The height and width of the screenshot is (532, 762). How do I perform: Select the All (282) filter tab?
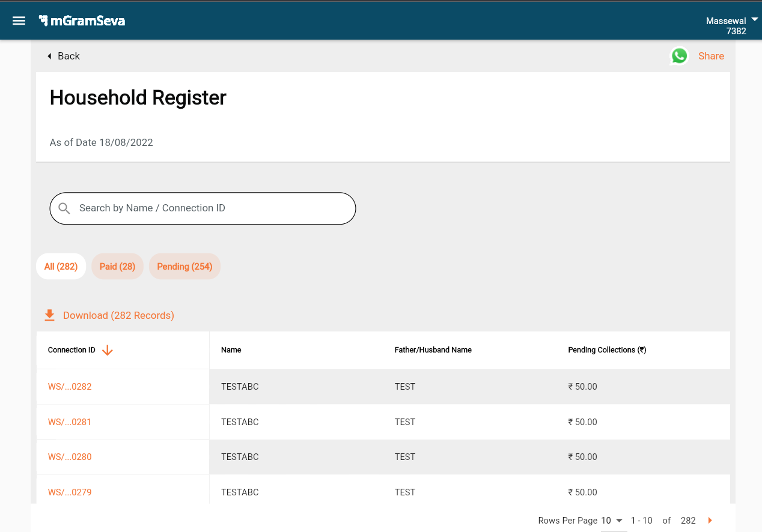(x=61, y=267)
